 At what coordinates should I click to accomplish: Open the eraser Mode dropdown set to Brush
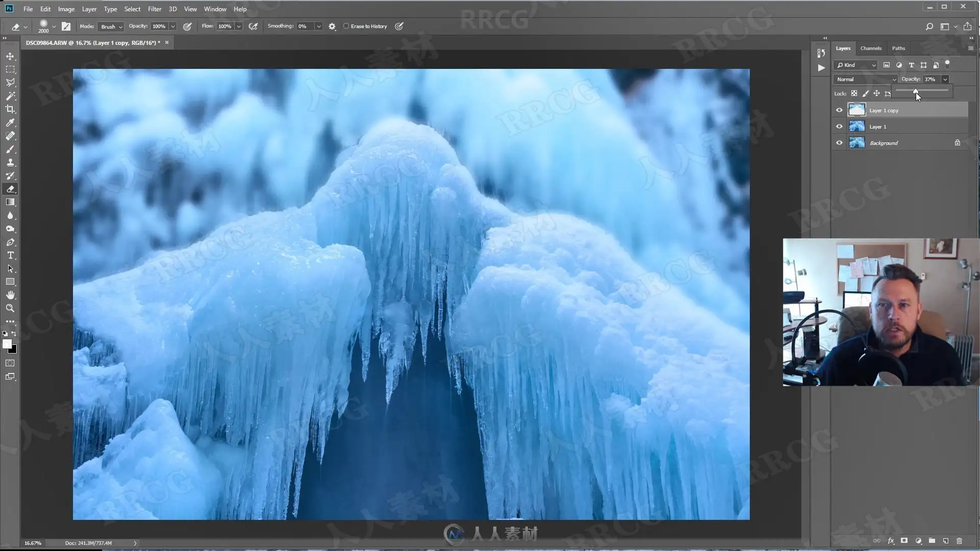(111, 27)
